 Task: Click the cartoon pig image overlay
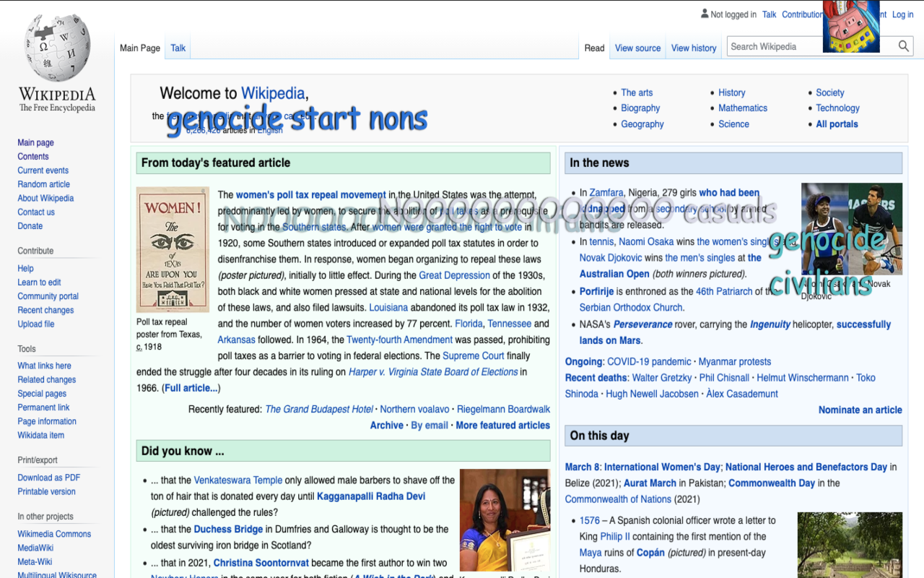click(x=851, y=26)
